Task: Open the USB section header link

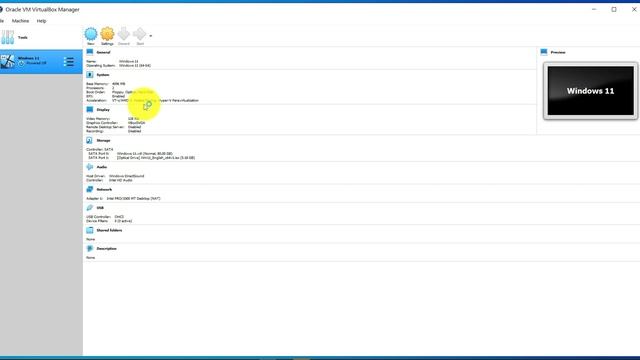Action: click(x=100, y=208)
